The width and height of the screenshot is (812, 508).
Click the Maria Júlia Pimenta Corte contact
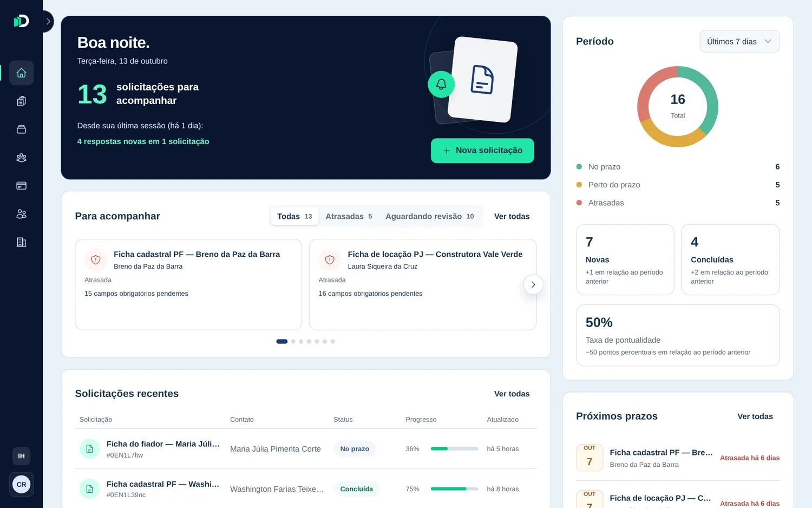click(x=276, y=449)
